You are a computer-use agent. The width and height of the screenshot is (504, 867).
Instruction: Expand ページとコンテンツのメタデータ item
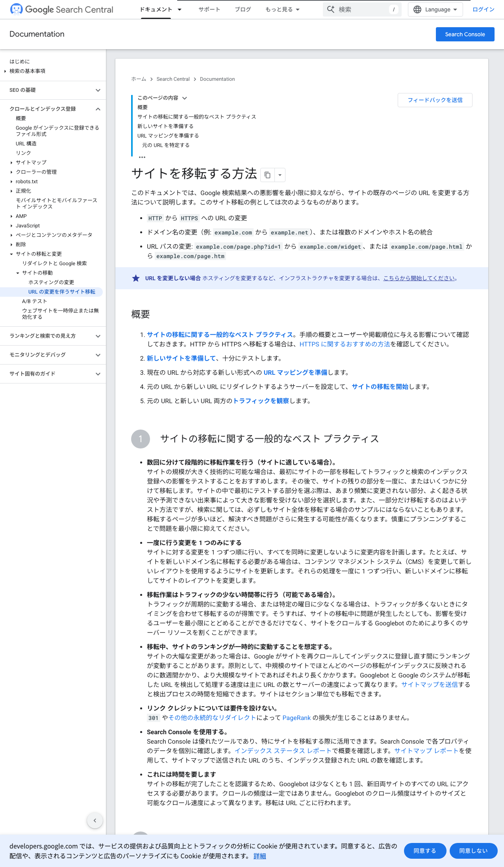pyautogui.click(x=11, y=235)
